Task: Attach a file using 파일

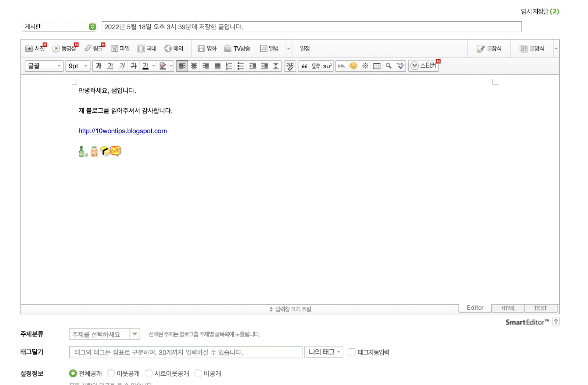Action: click(x=121, y=48)
